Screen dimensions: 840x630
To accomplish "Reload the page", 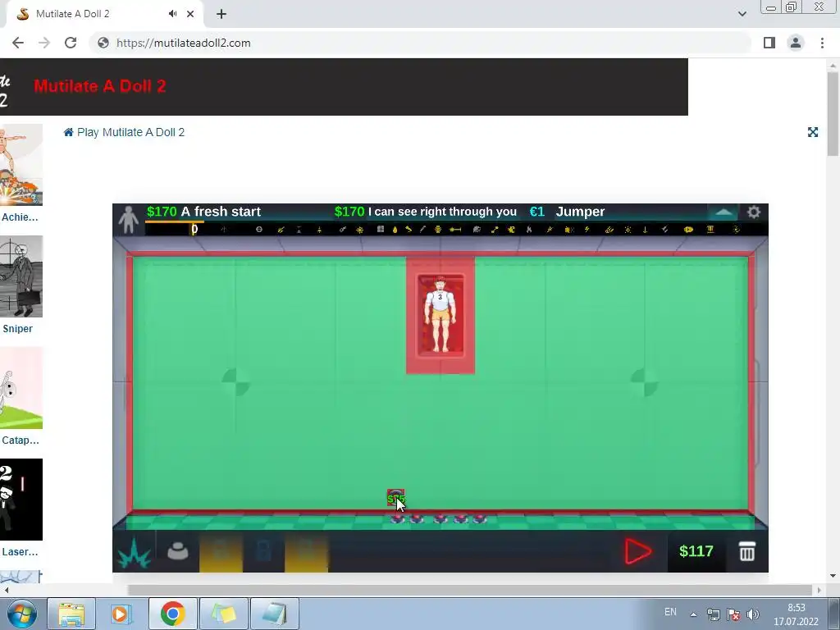I will tap(71, 43).
